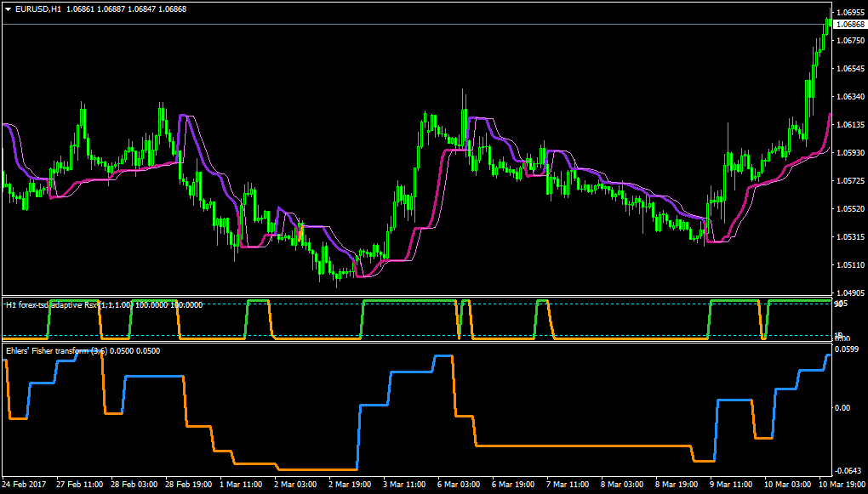Click the 0.0599 Fisher scale value
Screen dimensions: 868x494
coord(848,349)
